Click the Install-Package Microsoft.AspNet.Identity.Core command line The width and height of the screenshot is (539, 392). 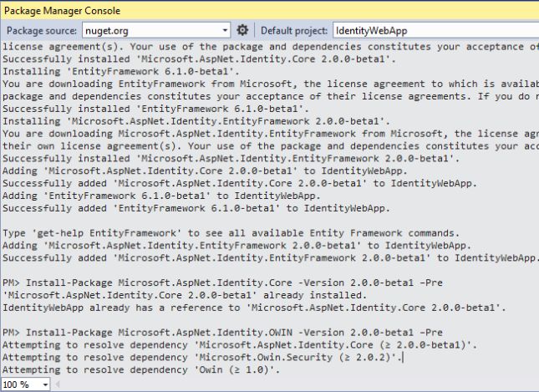click(x=222, y=283)
